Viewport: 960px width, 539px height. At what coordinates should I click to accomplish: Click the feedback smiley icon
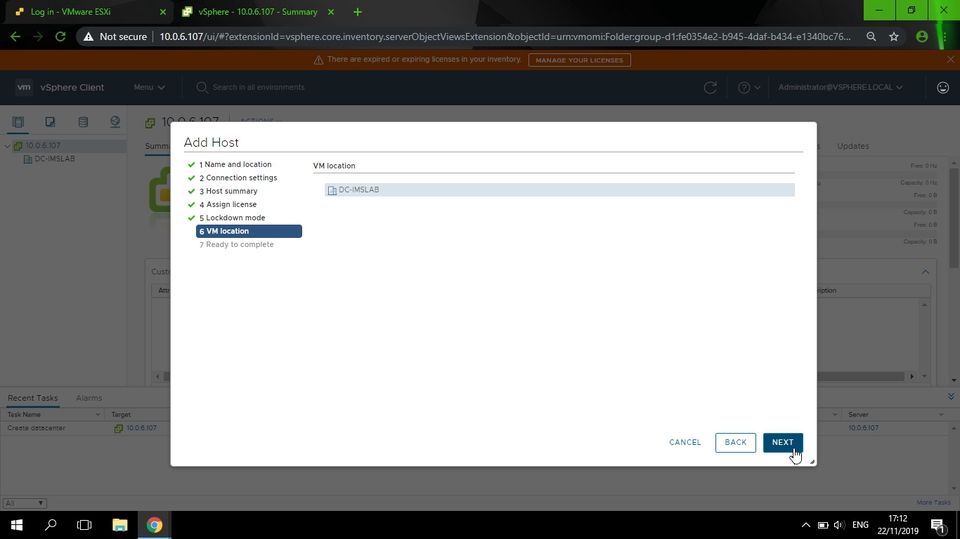click(x=943, y=88)
